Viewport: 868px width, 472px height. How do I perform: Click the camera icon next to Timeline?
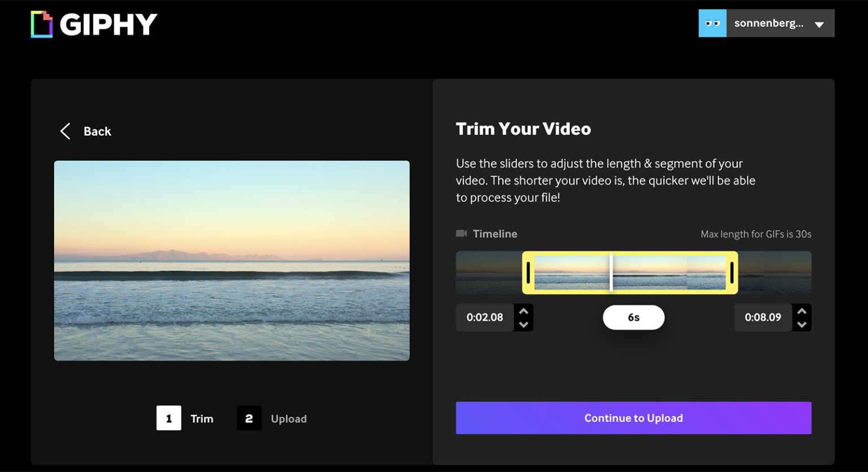(462, 233)
